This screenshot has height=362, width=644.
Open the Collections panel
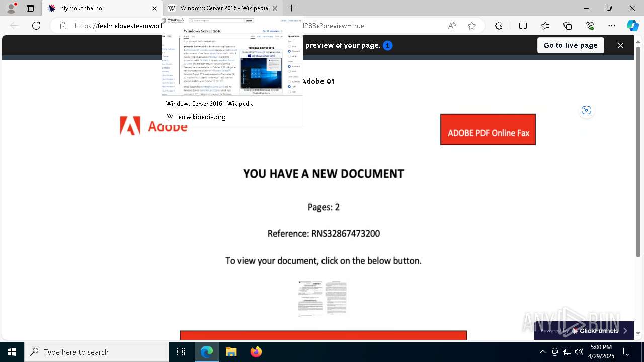[x=568, y=26]
